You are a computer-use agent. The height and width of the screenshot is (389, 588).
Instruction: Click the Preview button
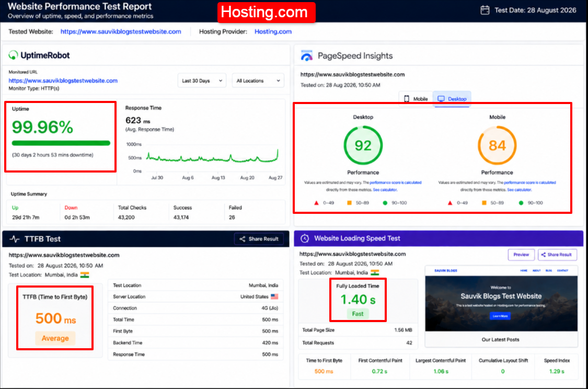tap(521, 255)
